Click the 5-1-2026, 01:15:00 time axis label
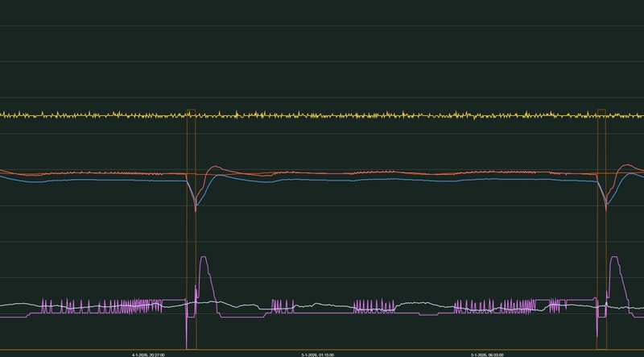The height and width of the screenshot is (357, 644). point(318,355)
